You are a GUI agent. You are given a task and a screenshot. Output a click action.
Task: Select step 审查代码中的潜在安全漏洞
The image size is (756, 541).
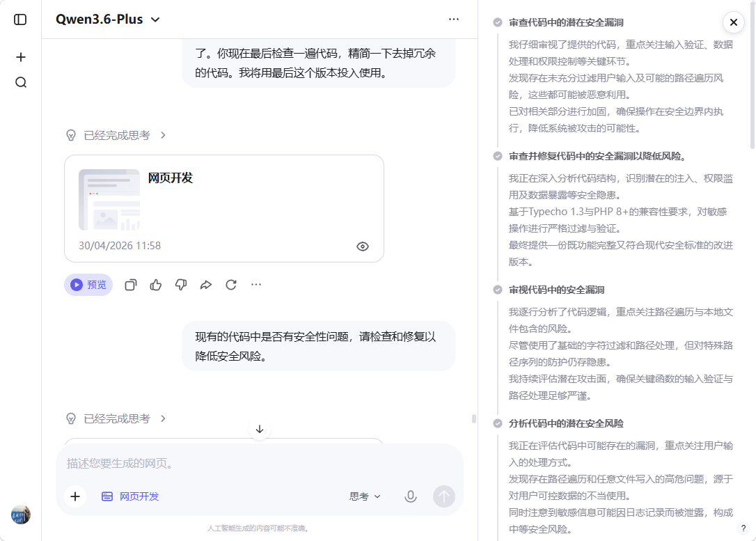566,23
